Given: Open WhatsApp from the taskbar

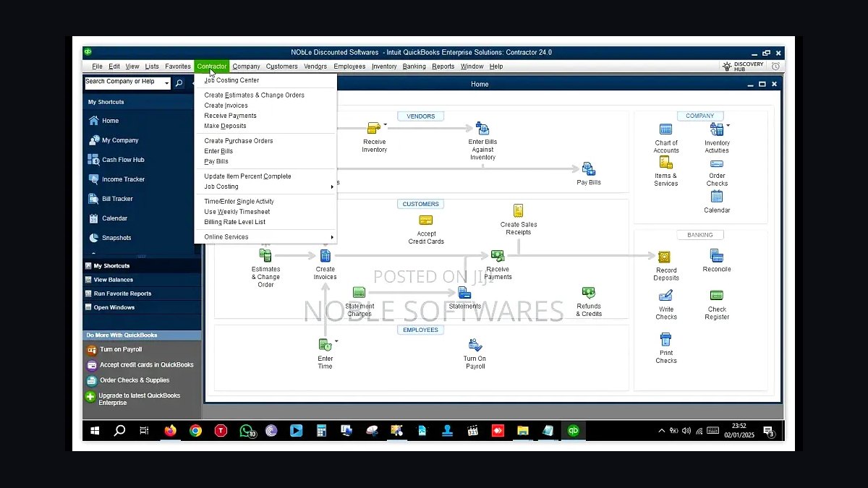Looking at the screenshot, I should click(247, 431).
